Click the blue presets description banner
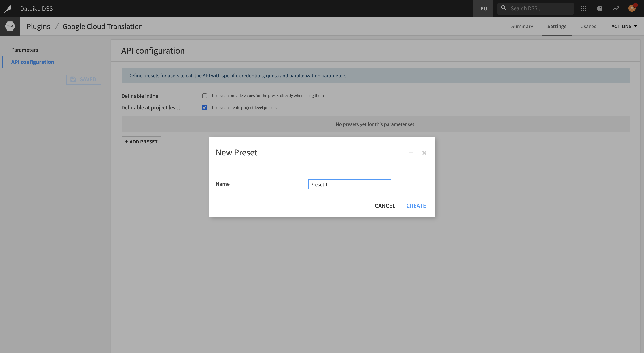This screenshot has height=353, width=644. 375,76
